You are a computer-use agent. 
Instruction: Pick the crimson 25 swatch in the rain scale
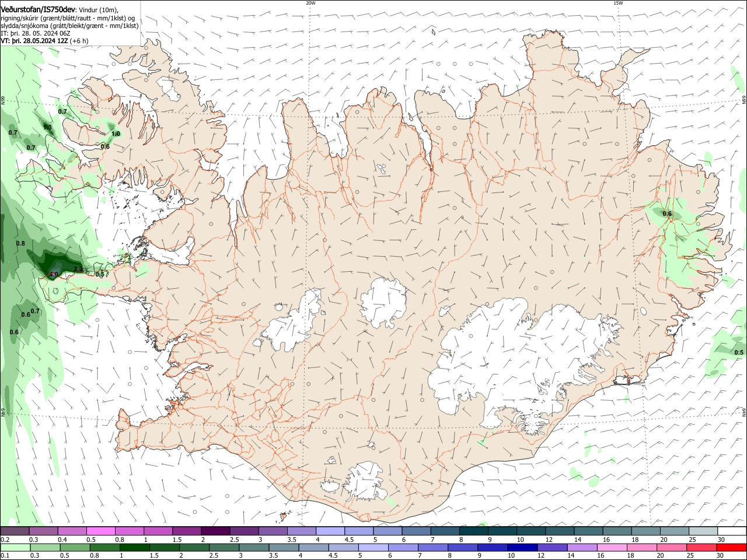click(x=701, y=547)
